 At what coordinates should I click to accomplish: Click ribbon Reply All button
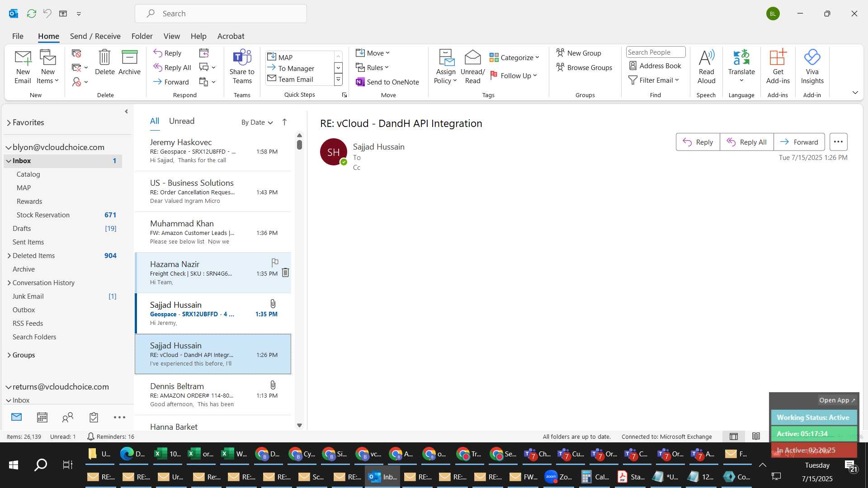(x=172, y=68)
